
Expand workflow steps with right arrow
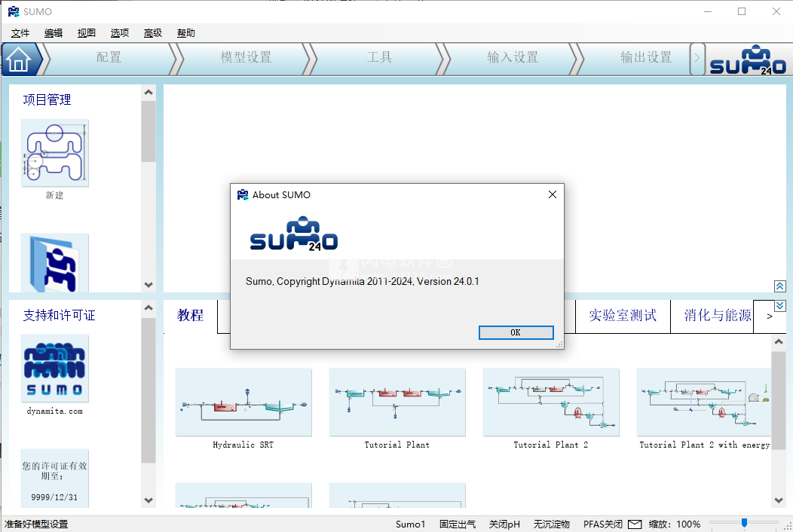point(697,58)
